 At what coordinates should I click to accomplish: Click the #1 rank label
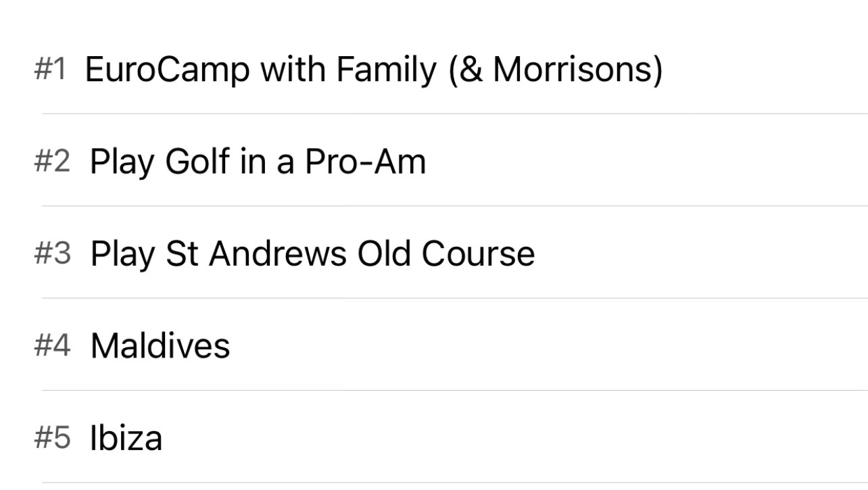51,70
